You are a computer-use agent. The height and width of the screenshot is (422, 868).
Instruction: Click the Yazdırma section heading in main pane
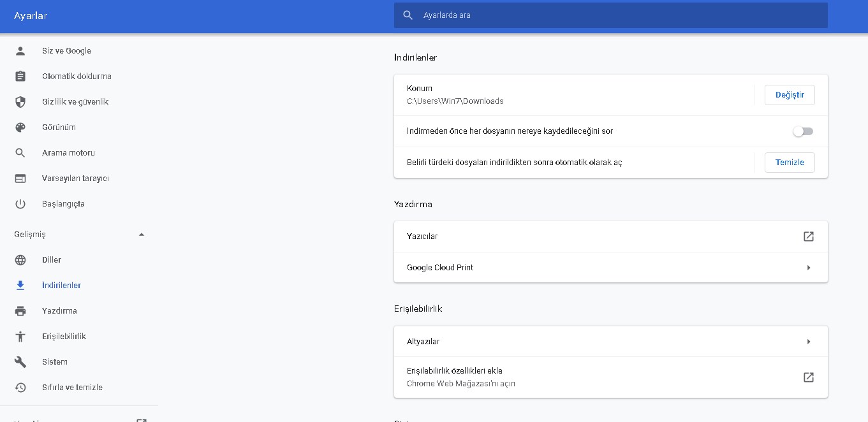[x=413, y=204]
